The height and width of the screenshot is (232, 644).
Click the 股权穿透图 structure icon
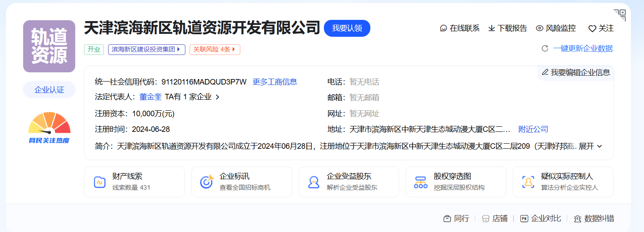point(421,182)
